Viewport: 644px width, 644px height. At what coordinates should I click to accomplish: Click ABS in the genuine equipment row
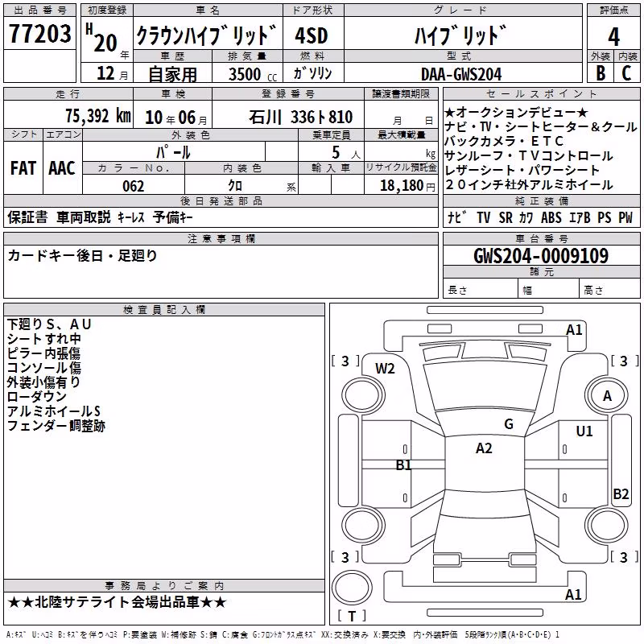[551, 217]
